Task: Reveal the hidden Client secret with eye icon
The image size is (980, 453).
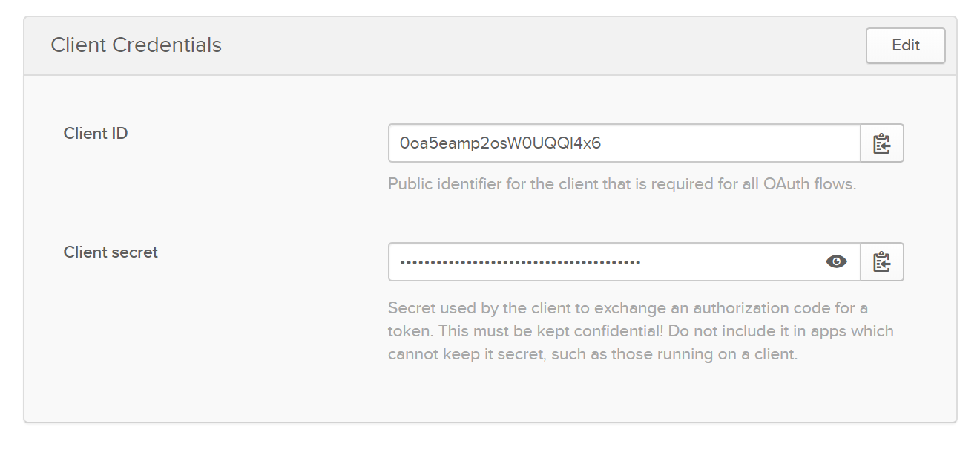Action: [836, 262]
